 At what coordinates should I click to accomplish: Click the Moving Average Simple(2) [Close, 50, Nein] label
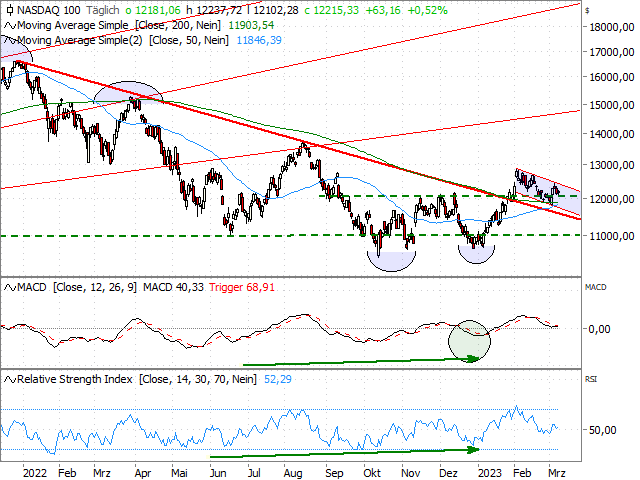click(123, 40)
